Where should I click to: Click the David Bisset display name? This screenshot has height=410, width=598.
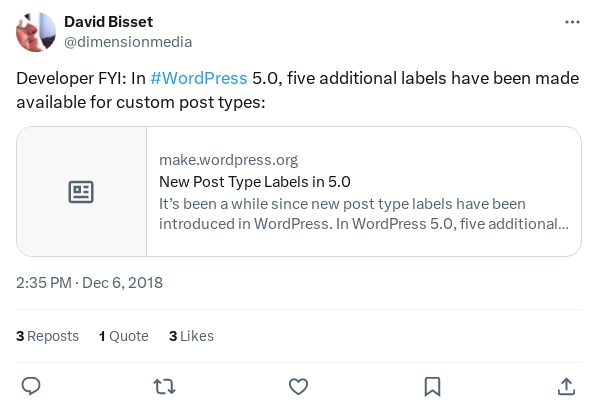pos(108,22)
